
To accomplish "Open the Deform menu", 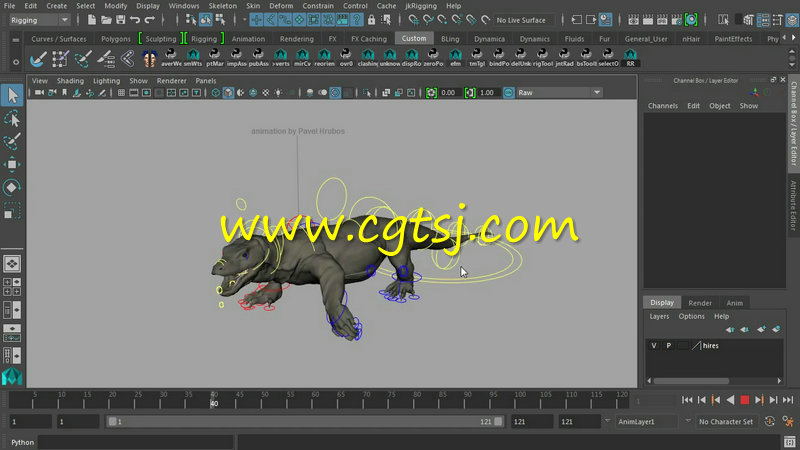I will (281, 6).
